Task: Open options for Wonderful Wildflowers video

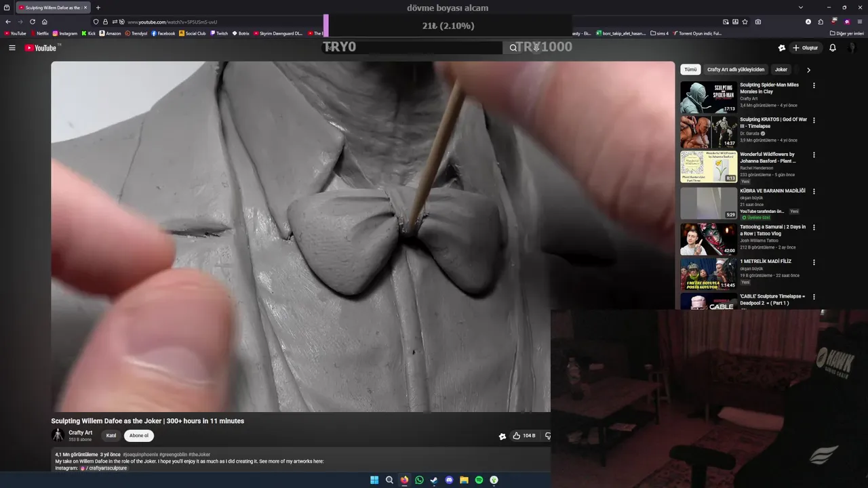Action: (x=814, y=155)
